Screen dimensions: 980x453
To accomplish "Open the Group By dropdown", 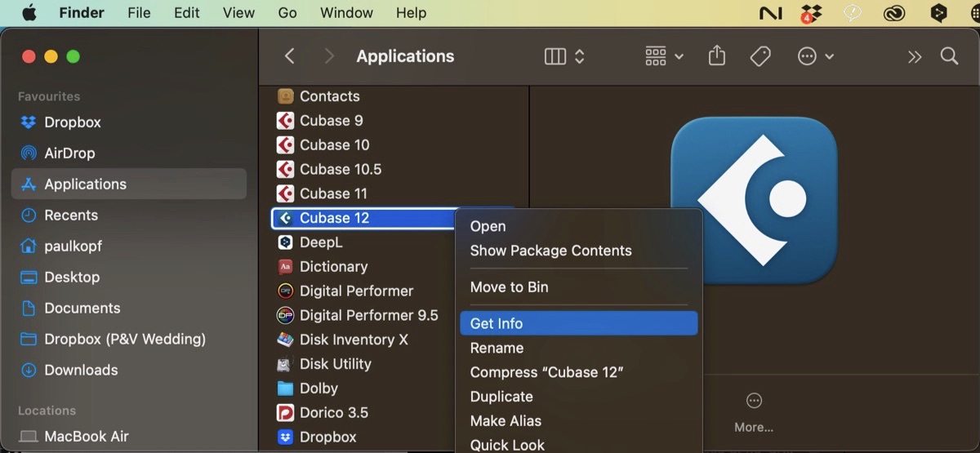I will tap(664, 56).
